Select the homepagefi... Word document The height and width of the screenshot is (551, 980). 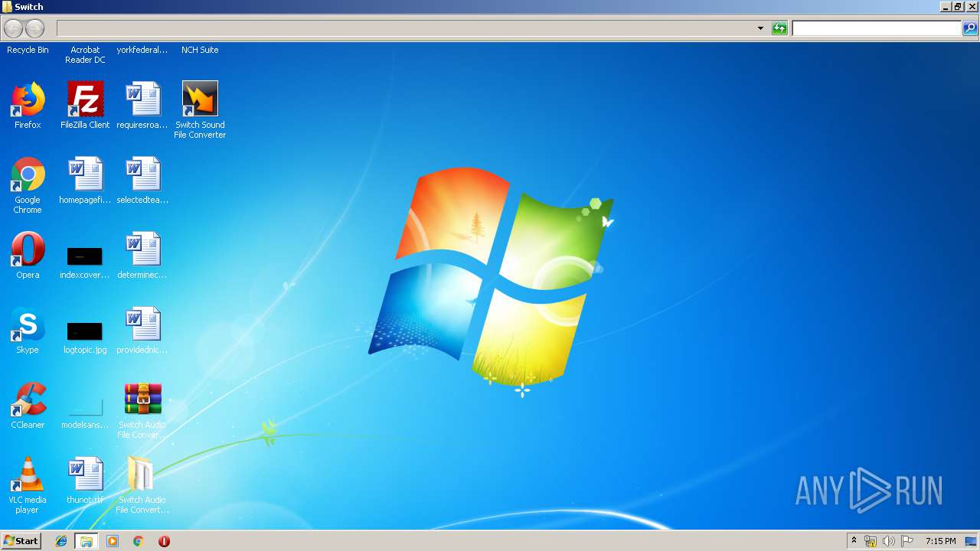click(85, 181)
